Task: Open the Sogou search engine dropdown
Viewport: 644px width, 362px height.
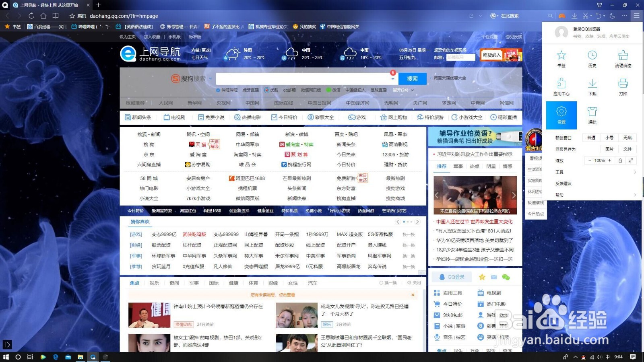Action: (x=209, y=78)
